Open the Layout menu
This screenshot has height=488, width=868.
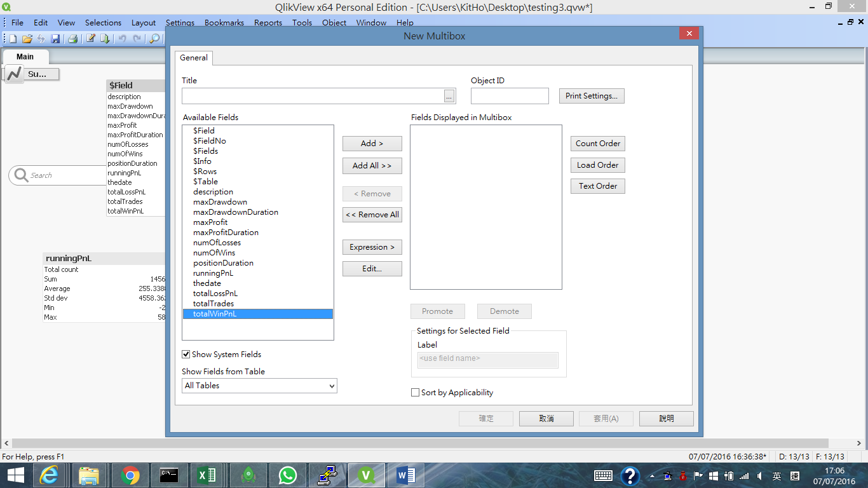[x=144, y=22]
